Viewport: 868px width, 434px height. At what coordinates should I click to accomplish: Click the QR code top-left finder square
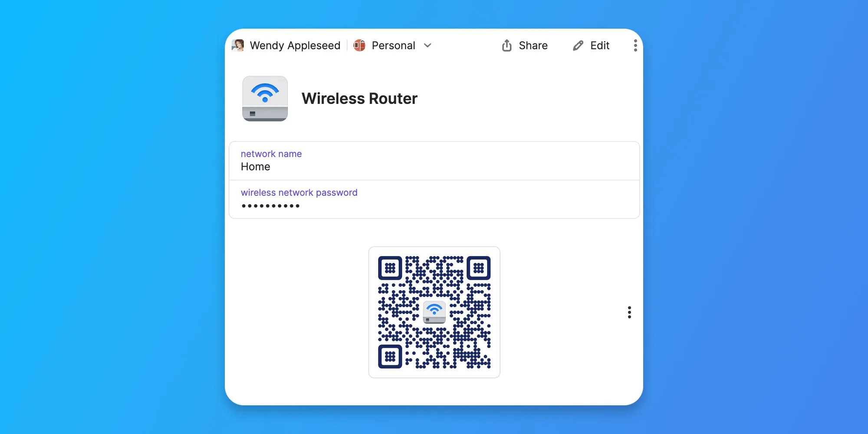click(390, 268)
